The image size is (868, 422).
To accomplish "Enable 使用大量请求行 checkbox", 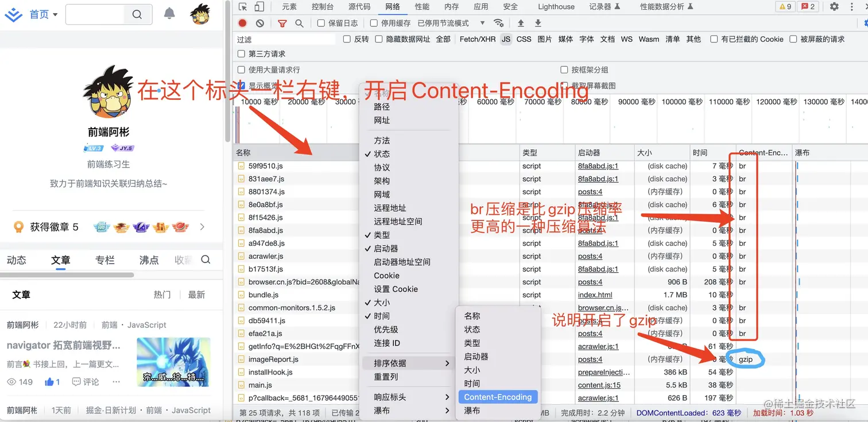I will tap(242, 69).
